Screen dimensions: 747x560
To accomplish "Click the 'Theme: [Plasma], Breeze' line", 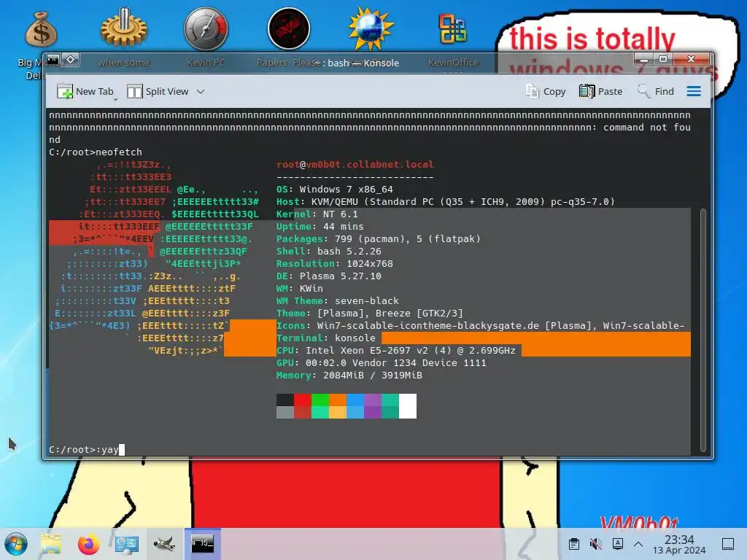I will coord(370,313).
